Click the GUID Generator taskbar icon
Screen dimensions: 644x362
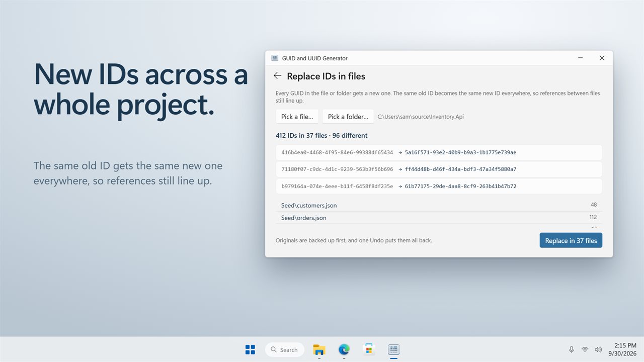(x=393, y=349)
